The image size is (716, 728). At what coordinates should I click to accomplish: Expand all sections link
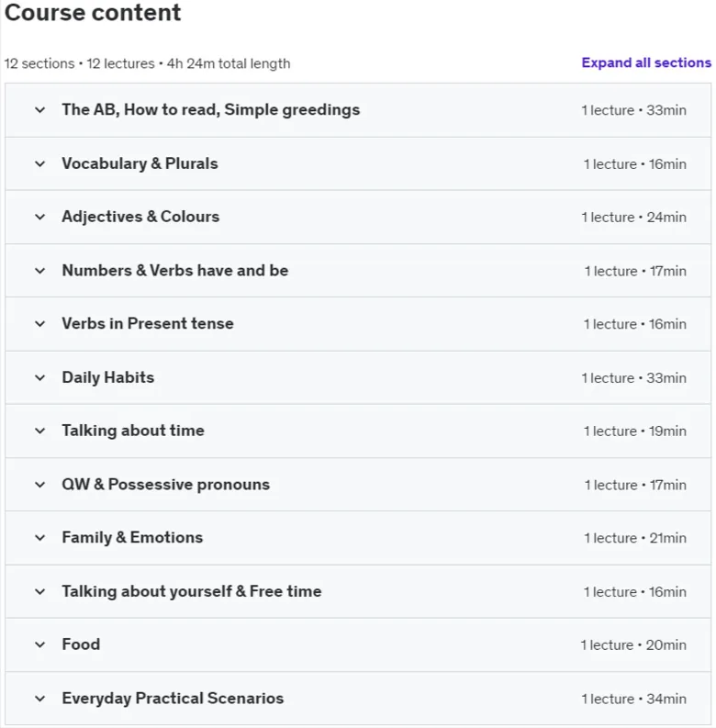pos(646,62)
